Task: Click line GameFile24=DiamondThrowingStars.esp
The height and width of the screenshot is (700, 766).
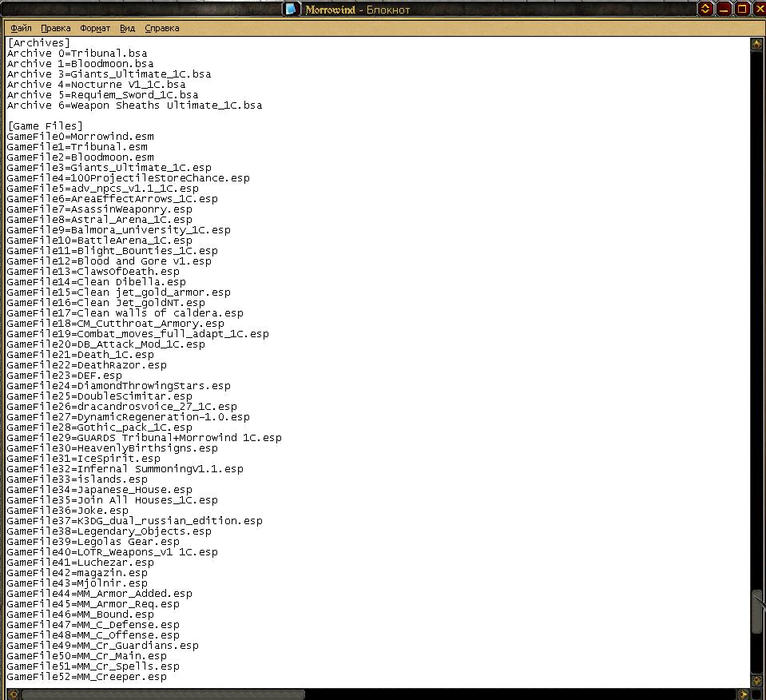Action: coord(119,386)
